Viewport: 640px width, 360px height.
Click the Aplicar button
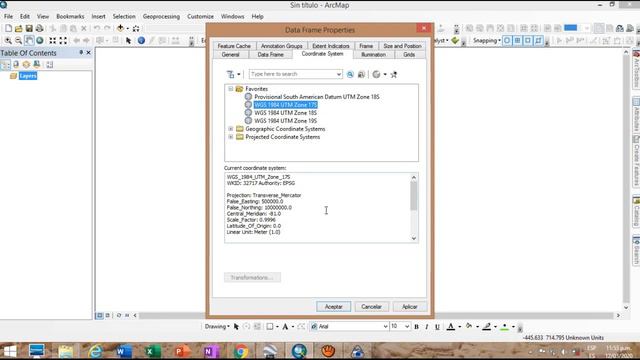click(409, 307)
